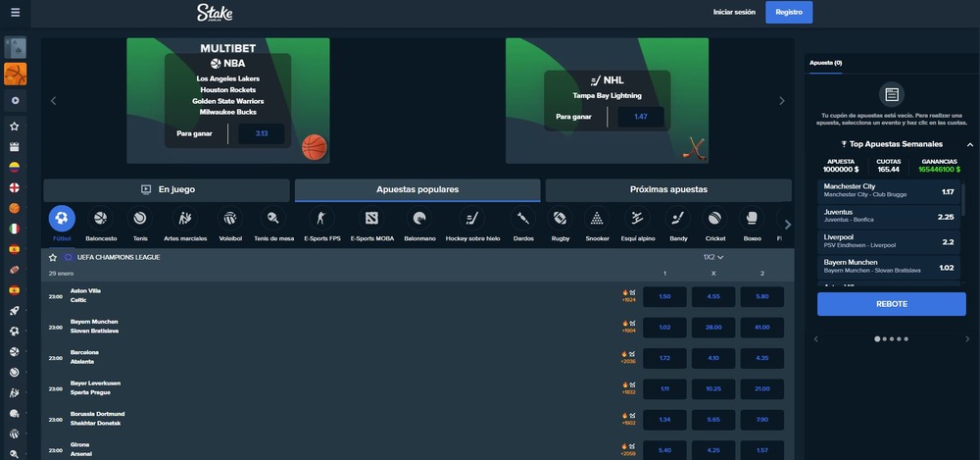
Task: Open the Aston Villa vs Celtic match
Action: [x=85, y=295]
